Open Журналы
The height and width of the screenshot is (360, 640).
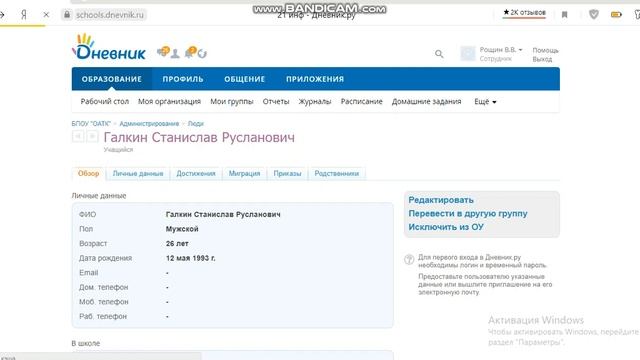(x=315, y=102)
